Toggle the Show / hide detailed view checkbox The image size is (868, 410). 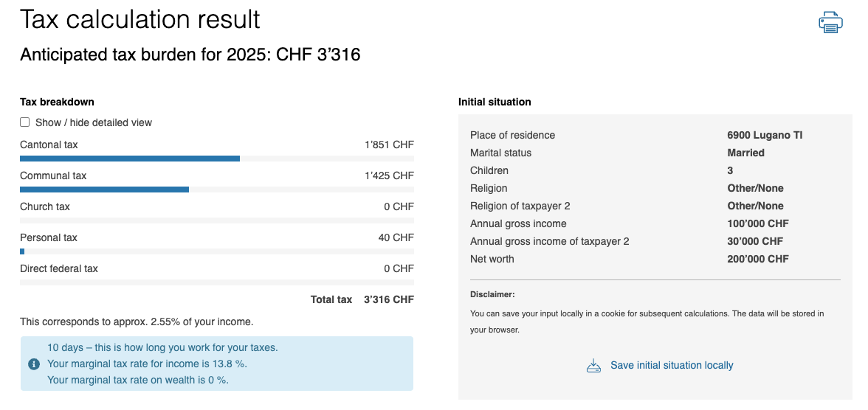coord(25,122)
